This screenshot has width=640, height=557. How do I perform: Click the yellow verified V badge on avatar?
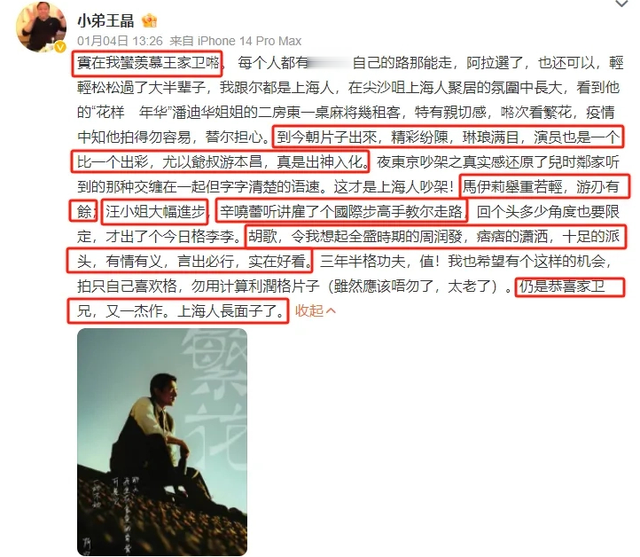point(60,47)
